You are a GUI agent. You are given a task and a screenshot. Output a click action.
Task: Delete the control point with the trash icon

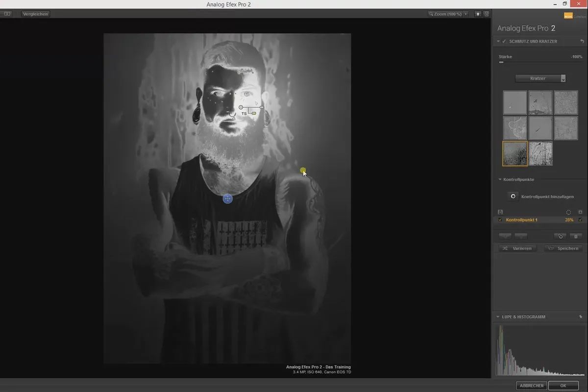coord(576,236)
